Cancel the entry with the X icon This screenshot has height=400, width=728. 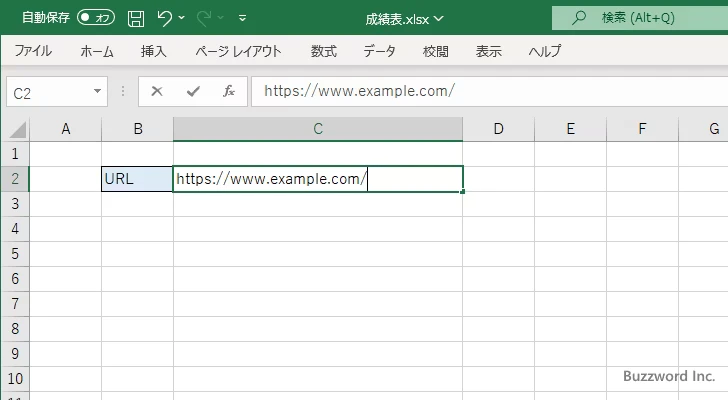[x=157, y=91]
